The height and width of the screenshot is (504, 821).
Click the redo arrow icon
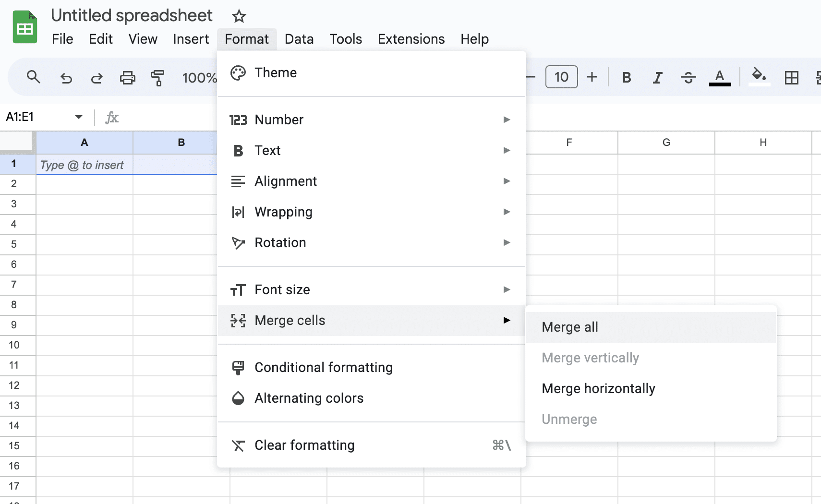point(97,77)
